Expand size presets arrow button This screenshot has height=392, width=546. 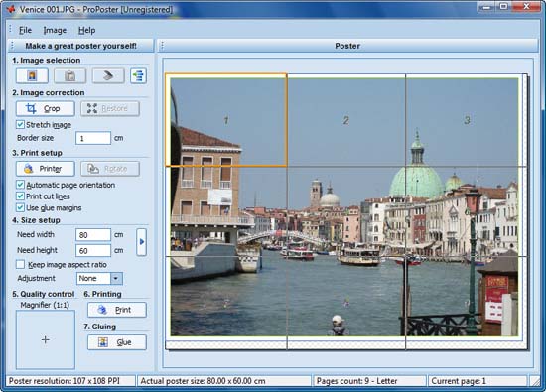141,242
